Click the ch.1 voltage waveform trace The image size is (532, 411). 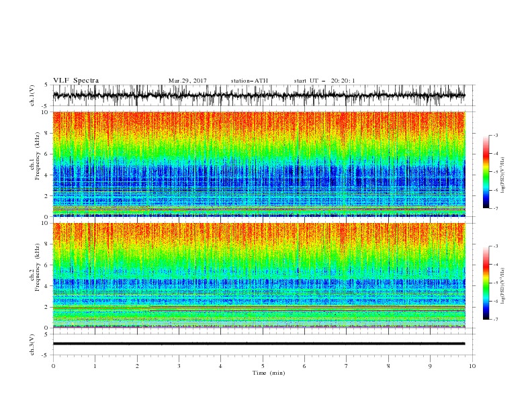(x=259, y=95)
